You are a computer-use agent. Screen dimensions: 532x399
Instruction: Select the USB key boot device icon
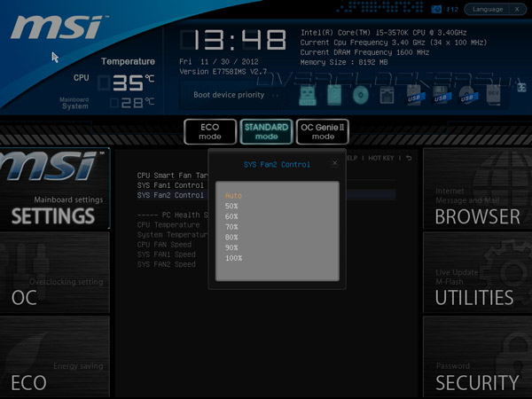click(x=308, y=96)
